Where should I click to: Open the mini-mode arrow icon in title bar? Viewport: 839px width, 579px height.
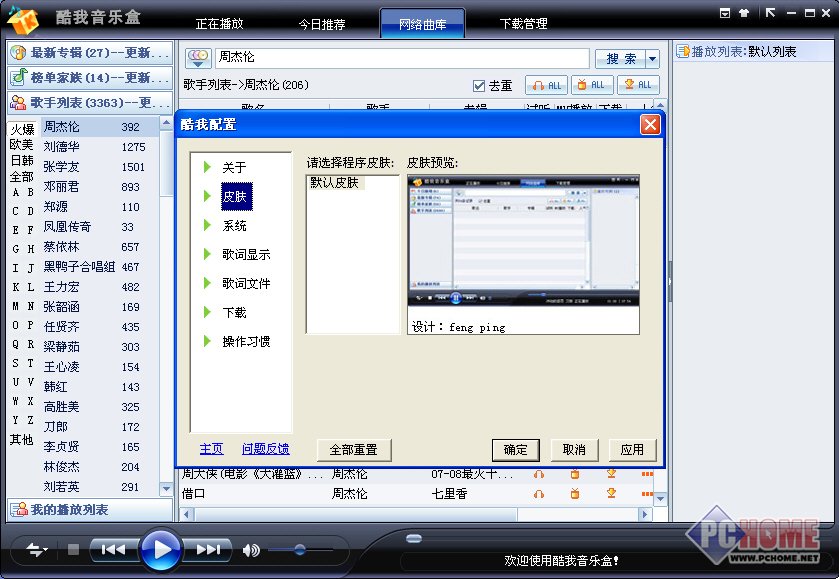click(x=771, y=13)
